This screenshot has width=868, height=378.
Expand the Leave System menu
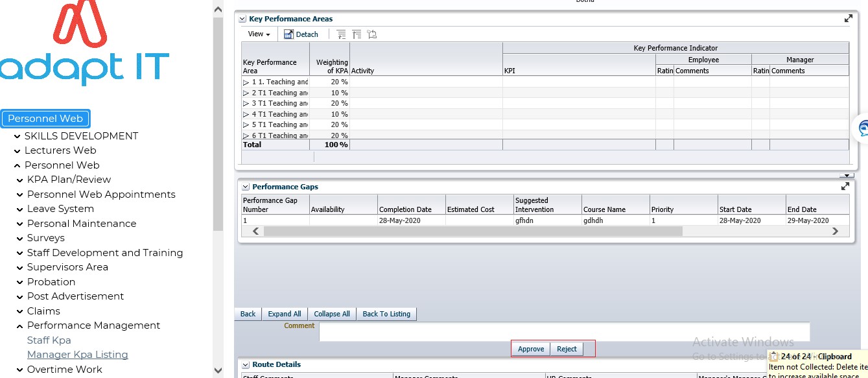tap(21, 209)
